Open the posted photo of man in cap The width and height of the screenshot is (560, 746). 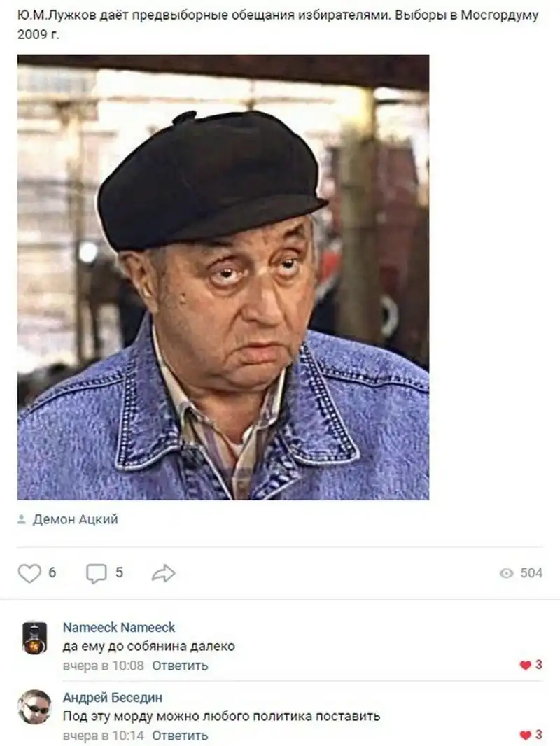[223, 277]
